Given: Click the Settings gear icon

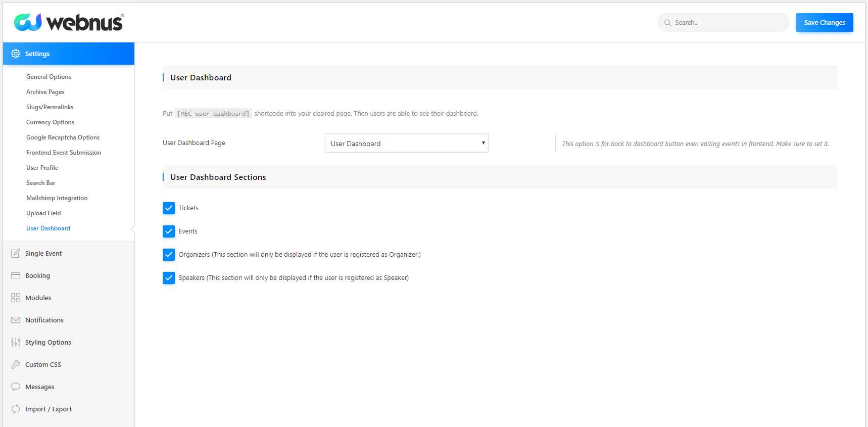Looking at the screenshot, I should 16,54.
